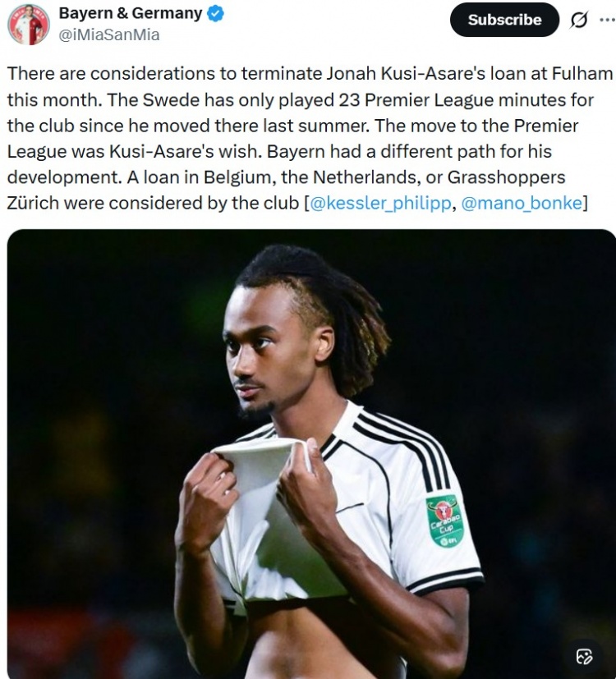The image size is (616, 679).
Task: Click the Zürich text line in tweet
Action: pyautogui.click(x=297, y=203)
